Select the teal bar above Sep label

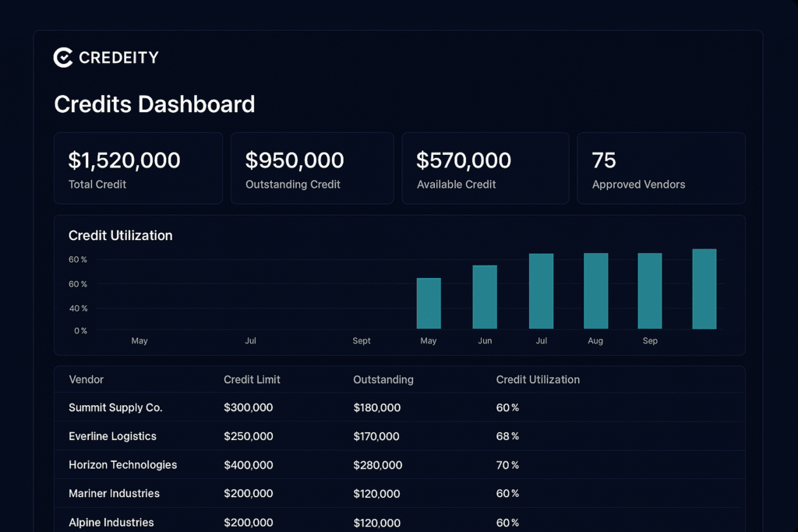click(x=650, y=291)
